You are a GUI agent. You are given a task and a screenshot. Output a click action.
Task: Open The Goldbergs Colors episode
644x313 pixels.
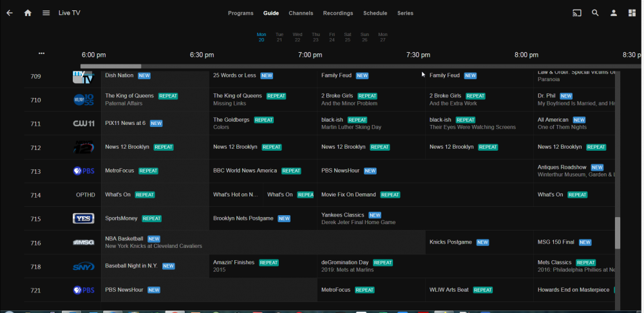[x=263, y=123]
